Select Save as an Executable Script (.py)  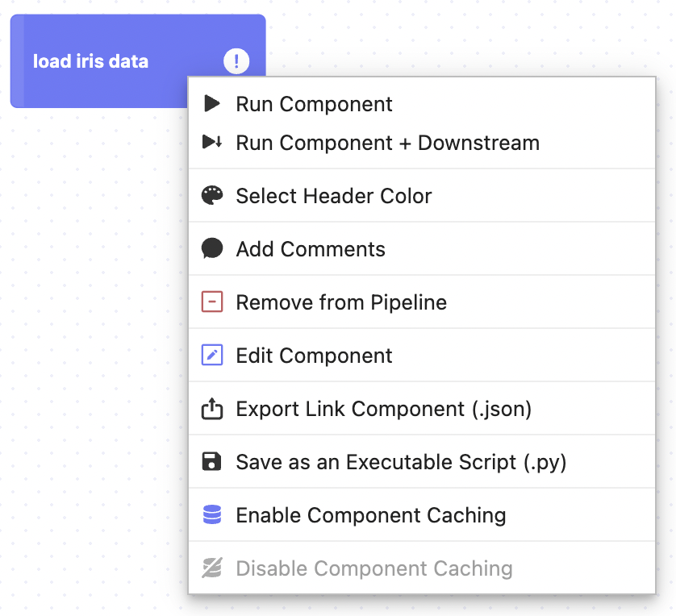coord(401,462)
